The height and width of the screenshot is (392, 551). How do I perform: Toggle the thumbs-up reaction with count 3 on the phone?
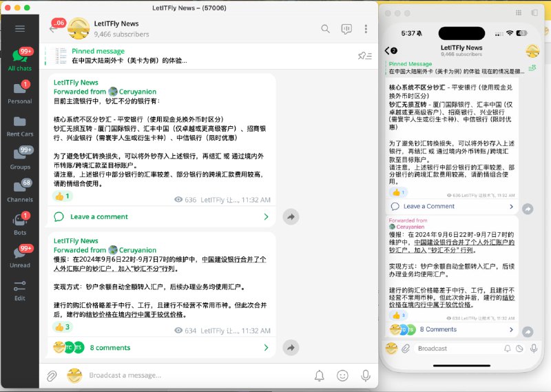click(x=398, y=316)
